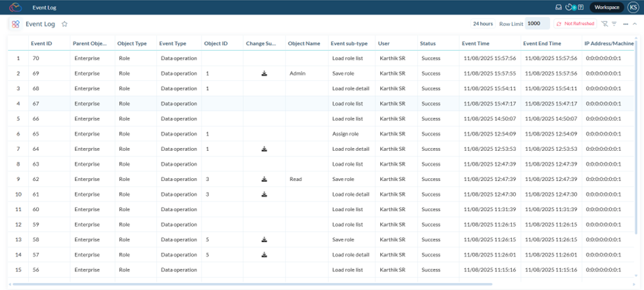
Task: Click the Row Limit input field
Action: 536,24
